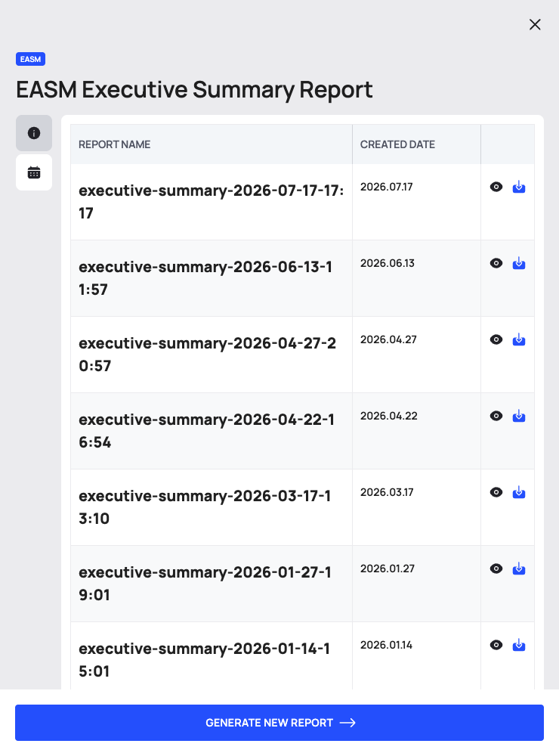Preview the 2026.04.27 report with eye icon
Image resolution: width=559 pixels, height=756 pixels.
[x=496, y=339]
